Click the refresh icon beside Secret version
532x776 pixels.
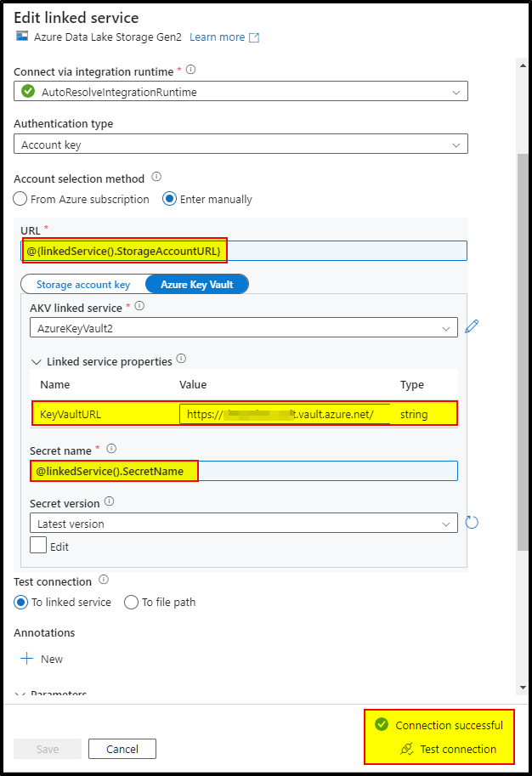click(472, 522)
